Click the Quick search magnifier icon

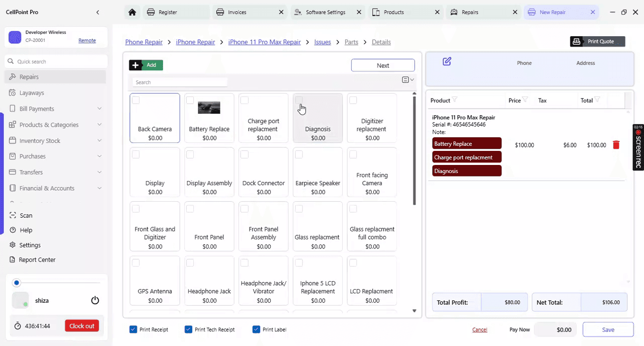(11, 61)
